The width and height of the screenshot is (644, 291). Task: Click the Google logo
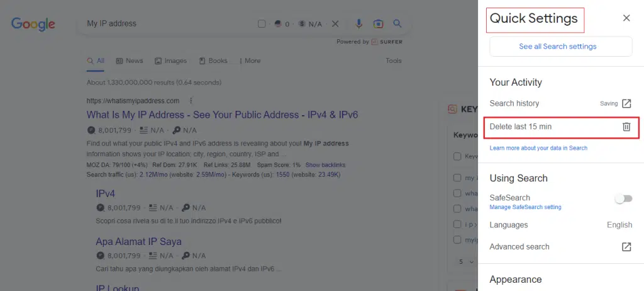tap(33, 24)
